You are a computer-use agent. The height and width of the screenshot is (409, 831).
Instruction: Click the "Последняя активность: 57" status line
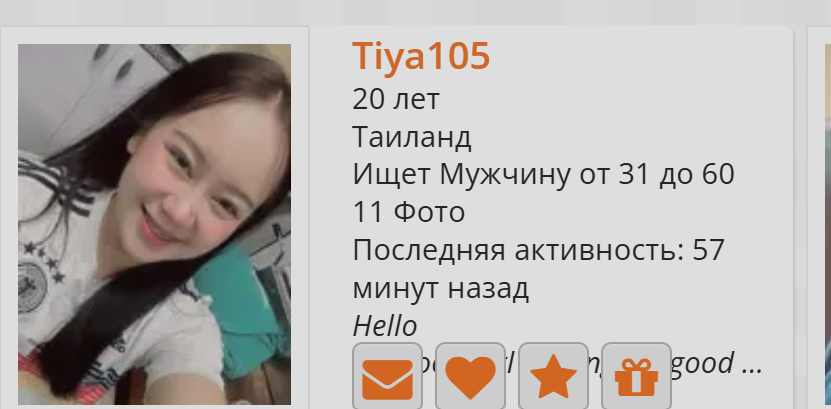538,250
